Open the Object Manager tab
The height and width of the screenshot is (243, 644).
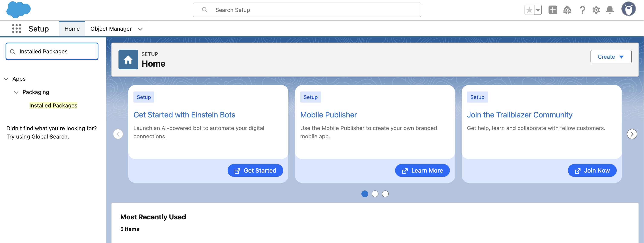point(111,29)
